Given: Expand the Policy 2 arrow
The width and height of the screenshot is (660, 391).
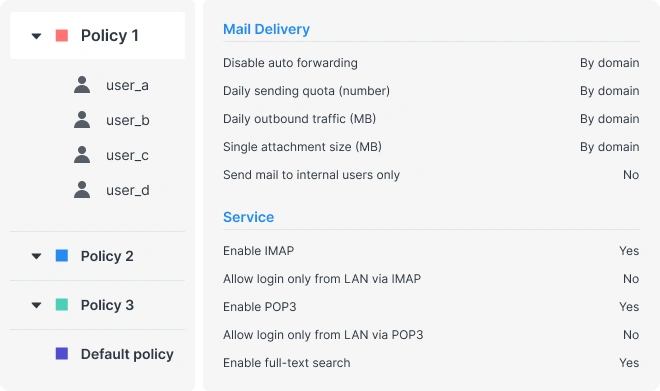Looking at the screenshot, I should click(x=37, y=256).
